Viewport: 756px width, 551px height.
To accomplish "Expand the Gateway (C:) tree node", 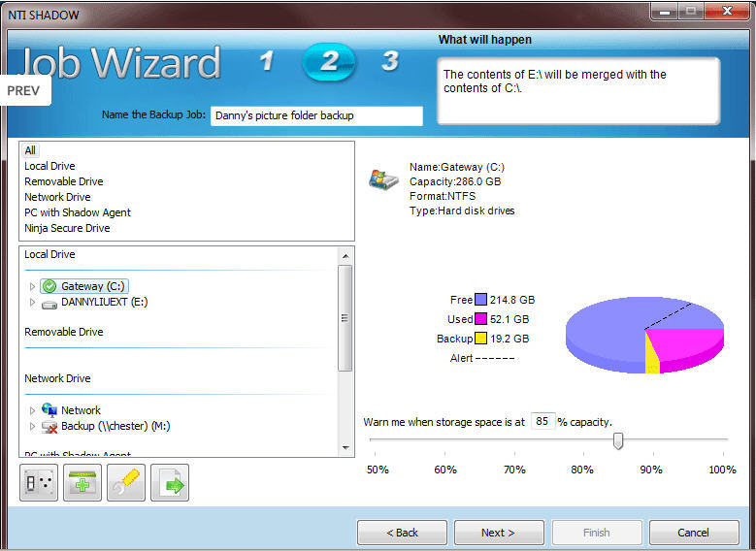I will (x=32, y=286).
